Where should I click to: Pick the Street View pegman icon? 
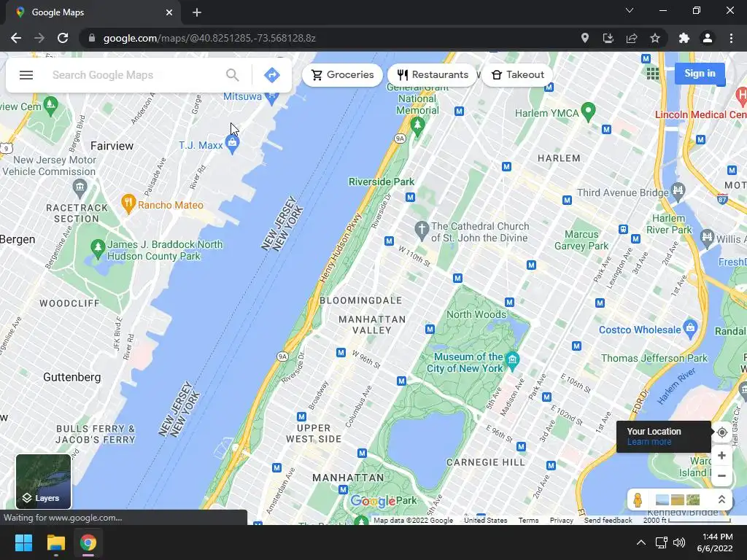coord(638,500)
